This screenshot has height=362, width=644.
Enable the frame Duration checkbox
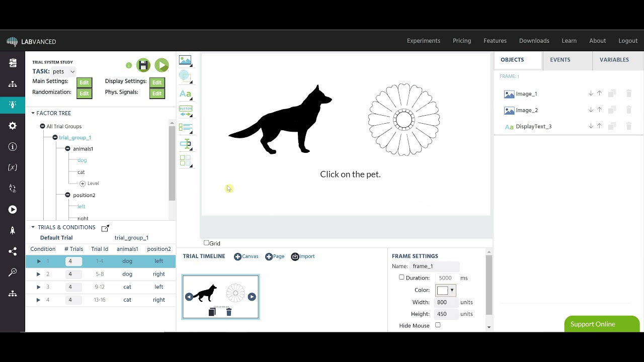point(401,277)
